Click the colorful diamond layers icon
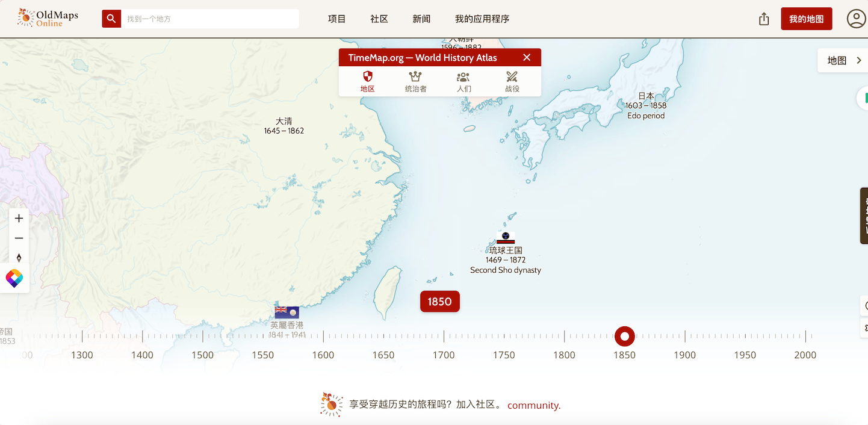The width and height of the screenshot is (868, 425). point(14,278)
